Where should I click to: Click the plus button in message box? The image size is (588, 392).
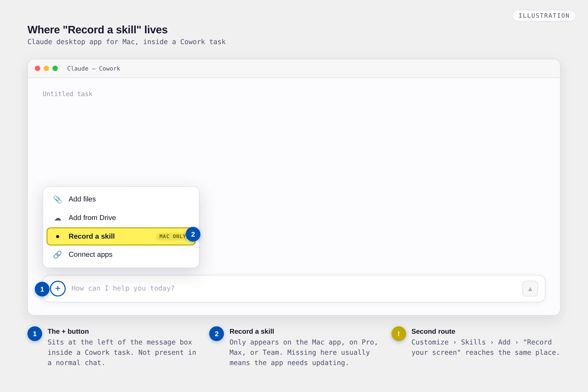point(58,289)
